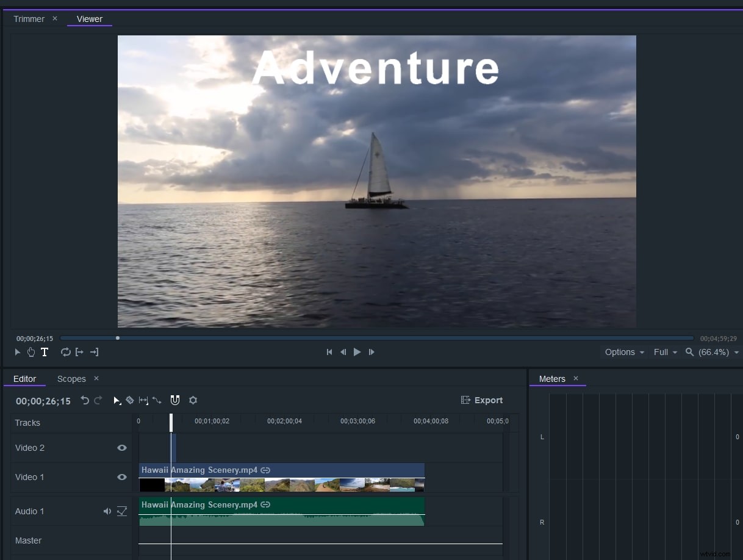Open the timeline settings gear icon
This screenshot has height=560, width=743.
click(x=193, y=400)
